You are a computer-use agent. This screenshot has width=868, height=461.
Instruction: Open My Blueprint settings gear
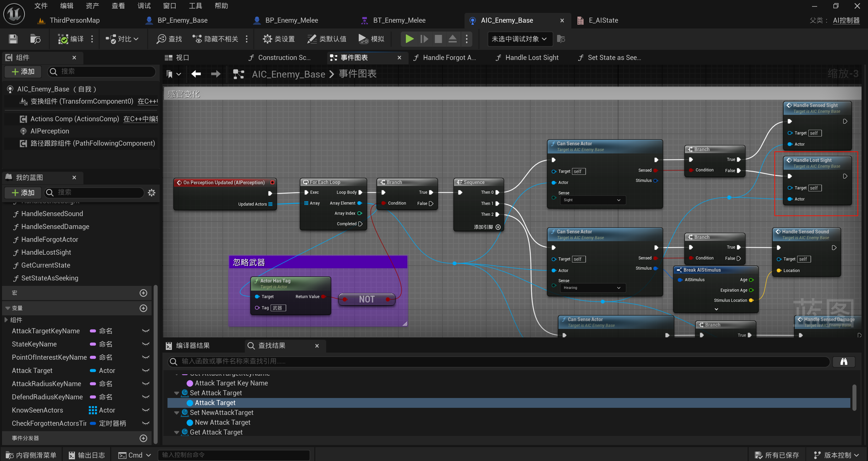[x=152, y=193]
